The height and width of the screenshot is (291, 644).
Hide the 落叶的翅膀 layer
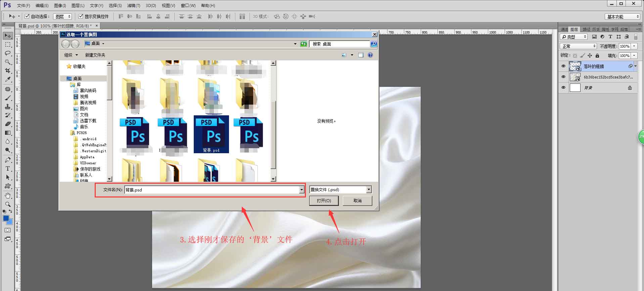tap(563, 66)
